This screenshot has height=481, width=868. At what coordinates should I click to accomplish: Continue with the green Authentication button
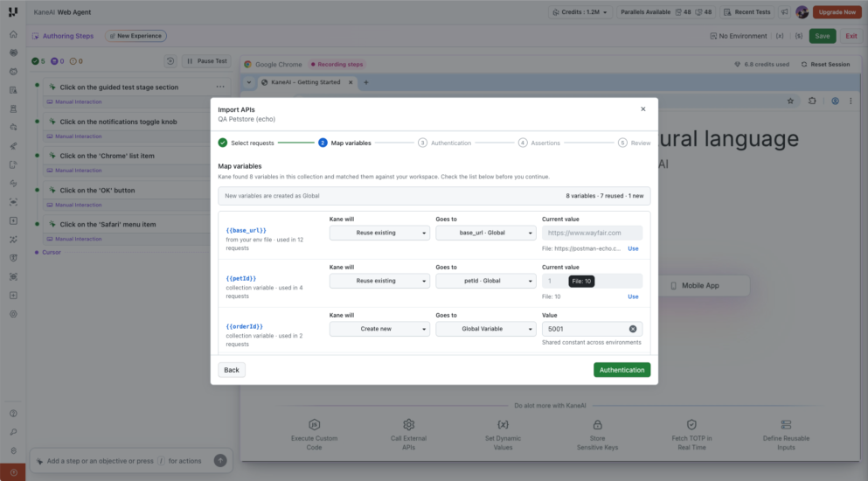[621, 370]
